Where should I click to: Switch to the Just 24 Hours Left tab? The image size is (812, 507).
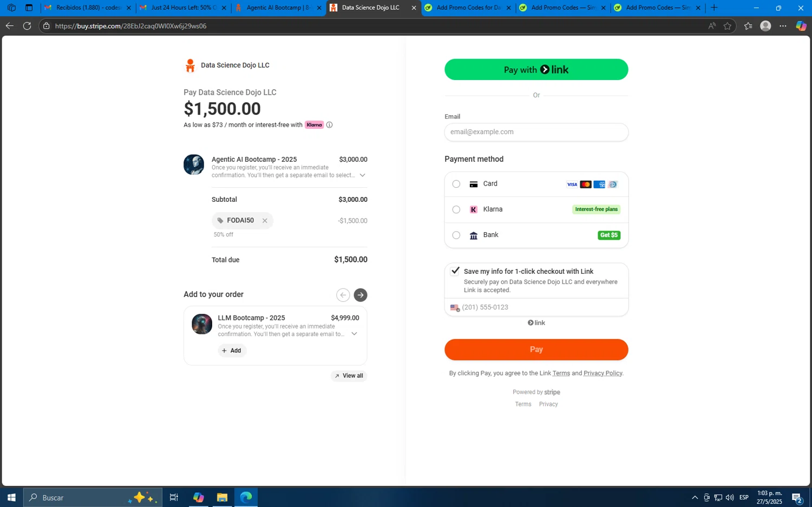182,8
